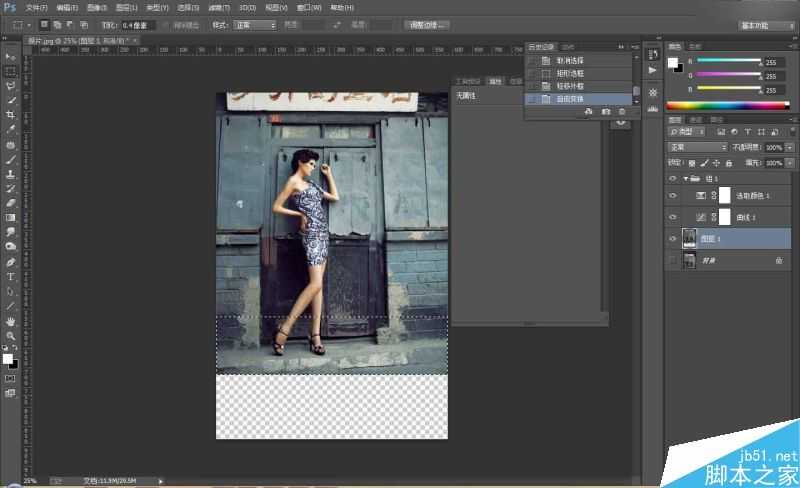Select the Hand tool
Image resolution: width=800 pixels, height=488 pixels.
coord(11,321)
